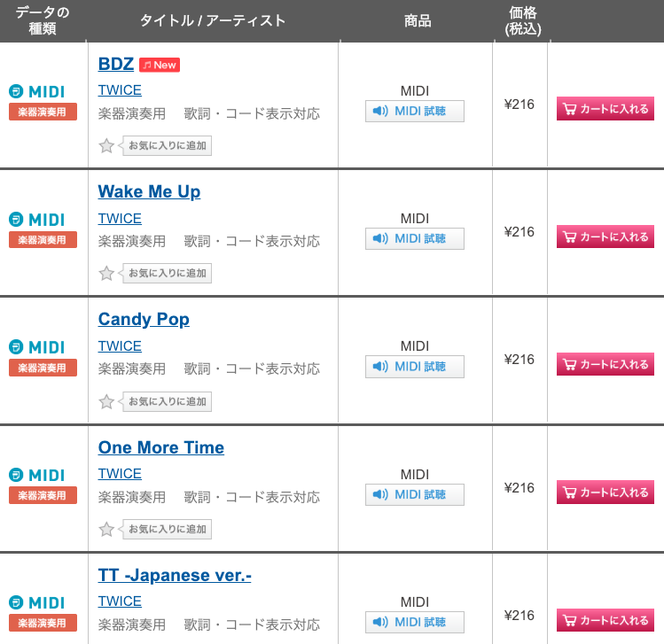
Task: Click the favorite star icon for Candy Pop
Action: [x=106, y=401]
